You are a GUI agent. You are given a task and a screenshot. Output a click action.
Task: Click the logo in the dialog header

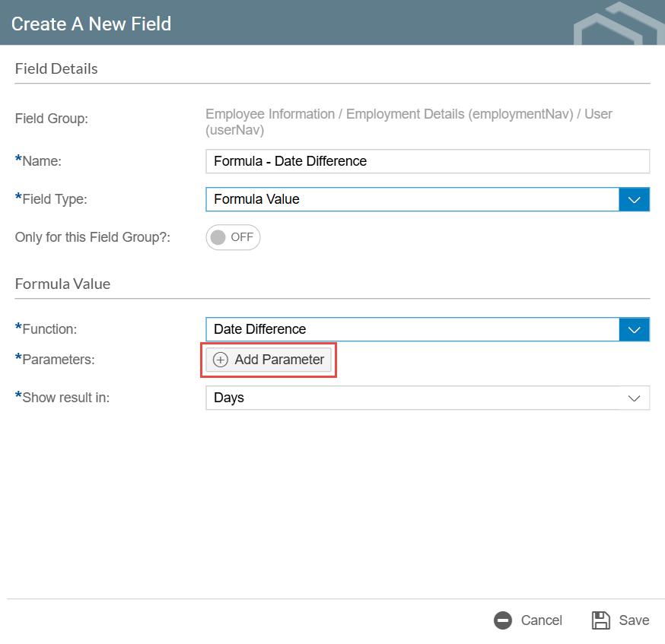[618, 24]
